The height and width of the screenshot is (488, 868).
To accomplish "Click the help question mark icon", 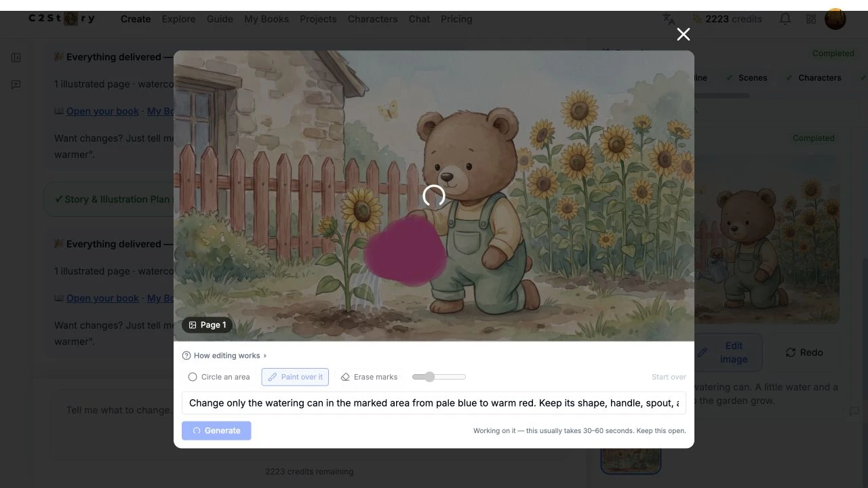I will point(186,356).
